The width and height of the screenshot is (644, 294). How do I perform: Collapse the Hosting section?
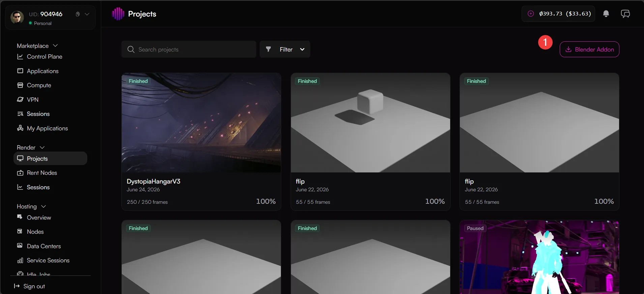click(43, 206)
